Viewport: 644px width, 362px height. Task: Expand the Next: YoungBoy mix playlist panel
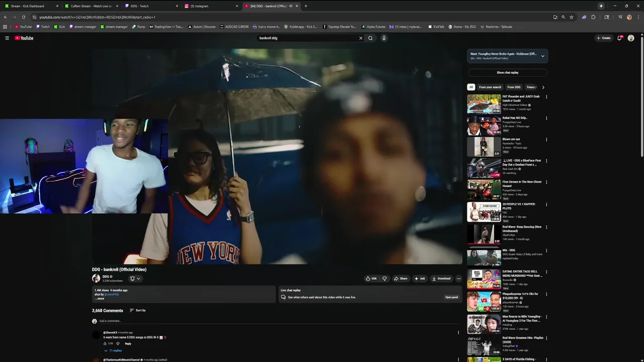(542, 56)
